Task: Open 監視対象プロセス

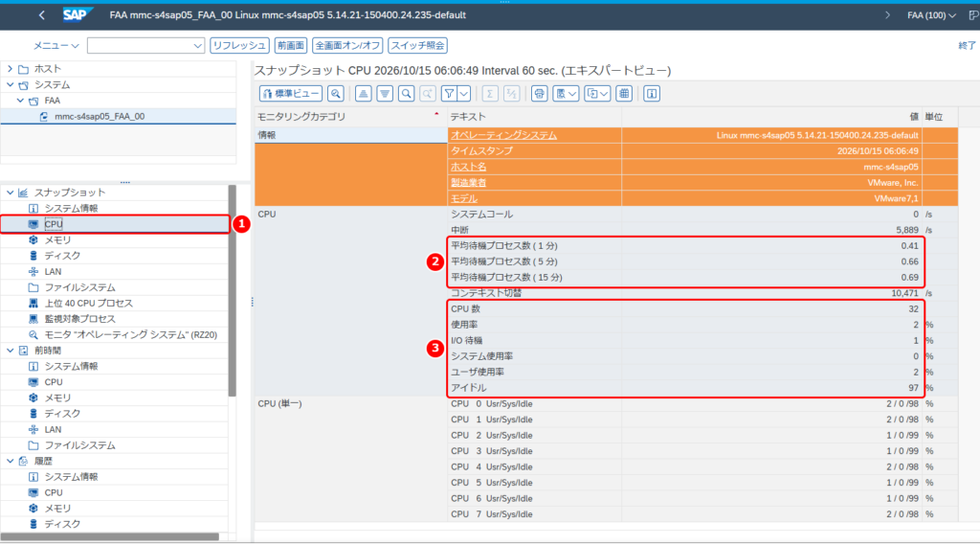Action: tap(79, 319)
